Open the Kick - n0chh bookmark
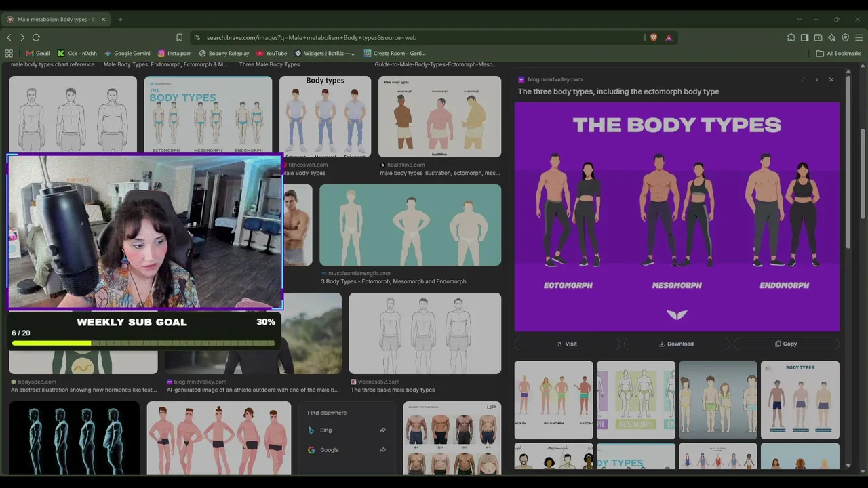The height and width of the screenshot is (488, 868). (x=77, y=53)
